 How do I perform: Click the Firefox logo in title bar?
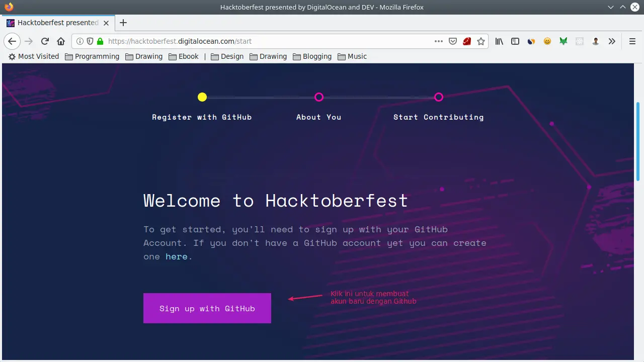[x=9, y=7]
